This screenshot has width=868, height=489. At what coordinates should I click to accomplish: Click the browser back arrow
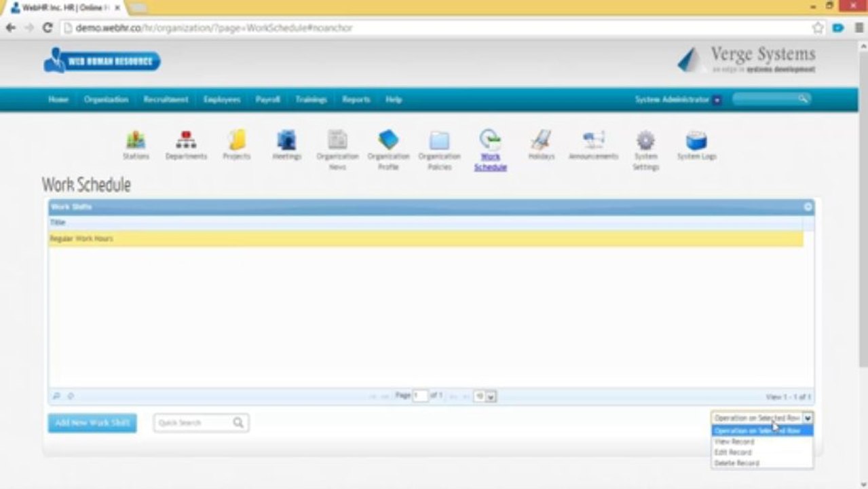pos(11,28)
